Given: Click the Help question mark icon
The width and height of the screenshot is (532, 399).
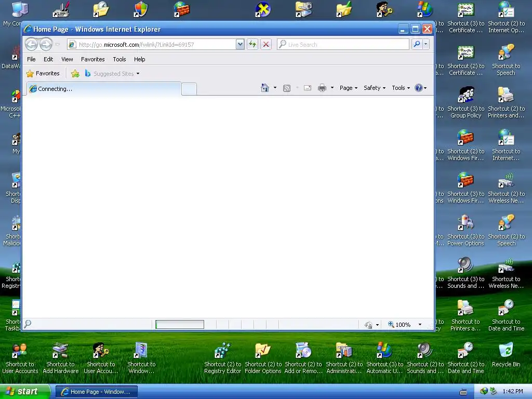Looking at the screenshot, I should [419, 88].
